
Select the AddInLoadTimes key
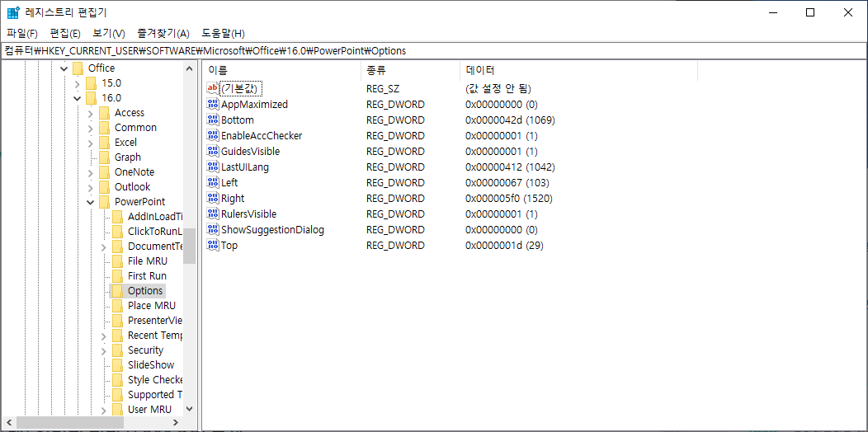[154, 216]
